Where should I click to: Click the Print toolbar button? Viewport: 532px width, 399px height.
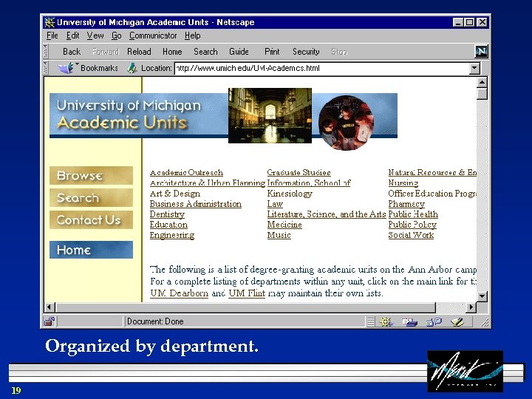[272, 52]
